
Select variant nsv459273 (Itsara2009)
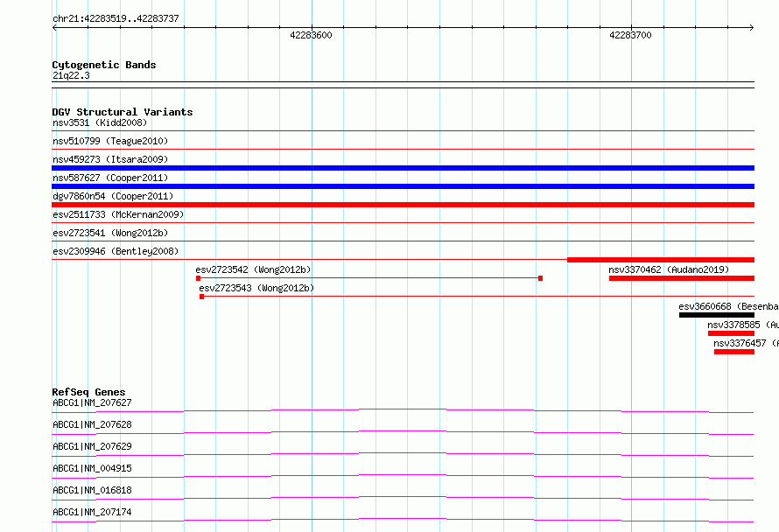[110, 159]
